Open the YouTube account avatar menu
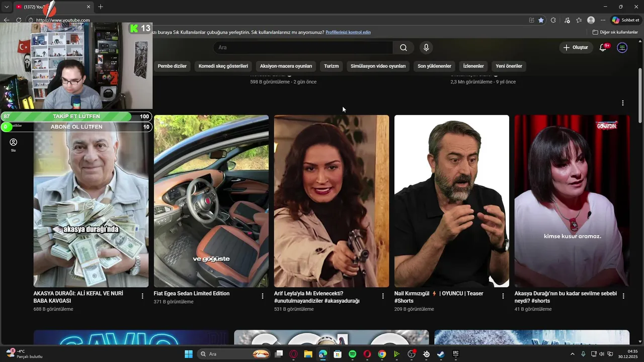This screenshot has height=362, width=644. [622, 48]
